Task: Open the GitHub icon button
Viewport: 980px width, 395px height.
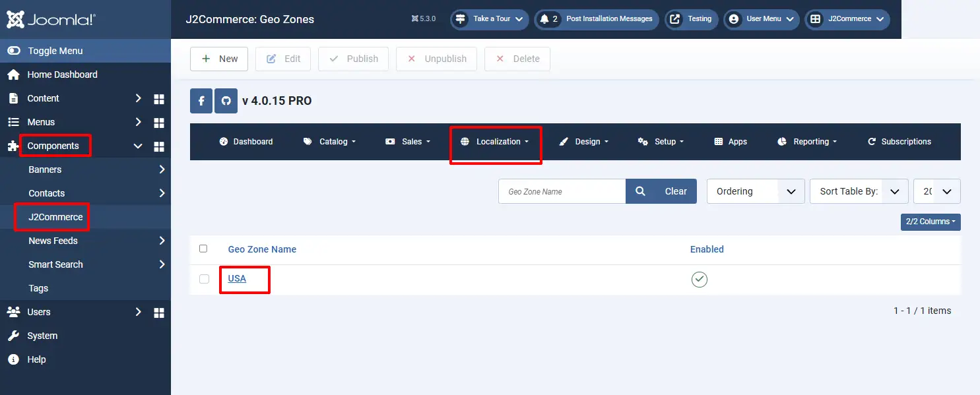Action: pyautogui.click(x=226, y=101)
